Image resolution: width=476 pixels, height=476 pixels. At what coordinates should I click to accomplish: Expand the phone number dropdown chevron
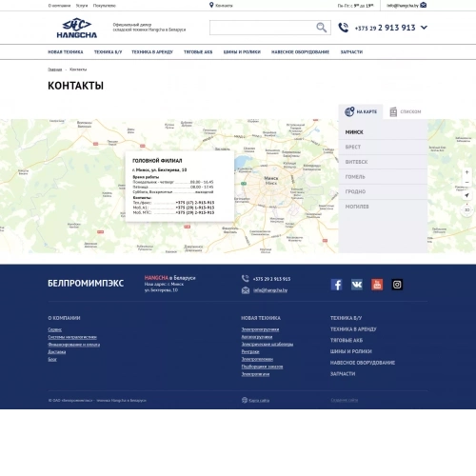coord(424,28)
